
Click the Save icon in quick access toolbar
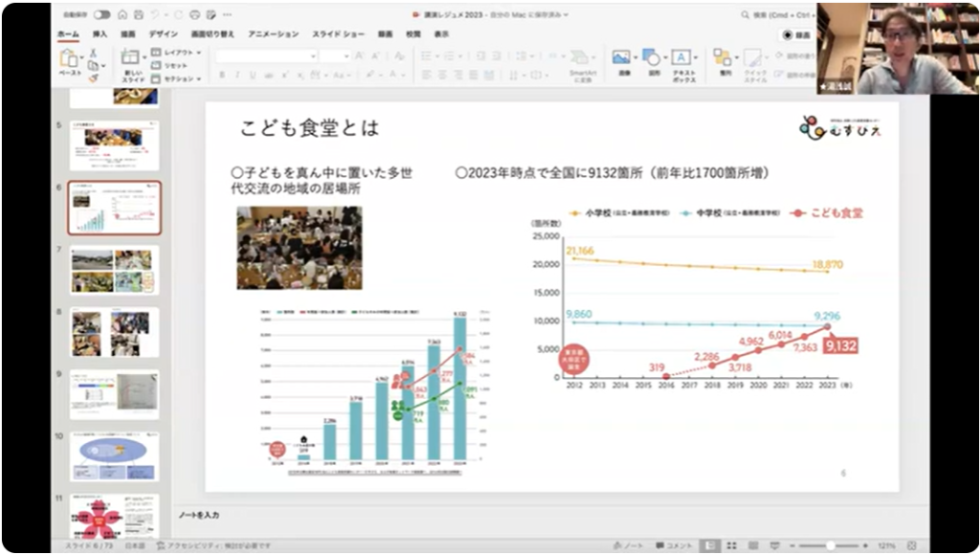pos(139,14)
